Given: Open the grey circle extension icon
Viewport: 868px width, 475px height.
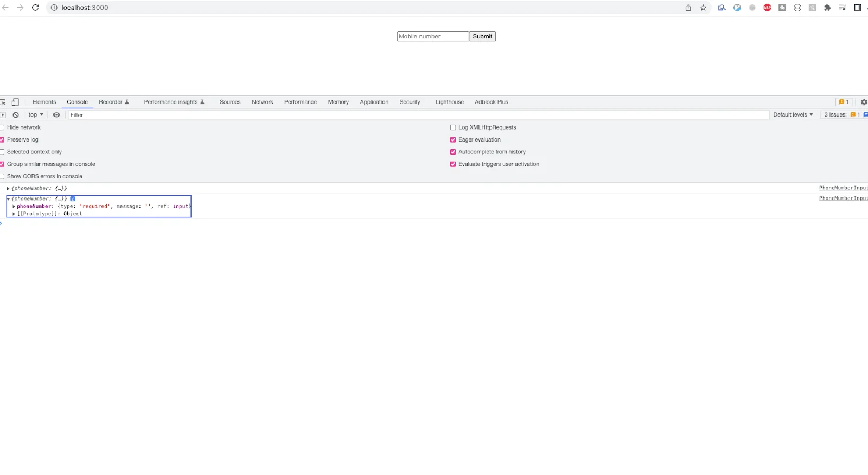Looking at the screenshot, I should click(x=752, y=8).
